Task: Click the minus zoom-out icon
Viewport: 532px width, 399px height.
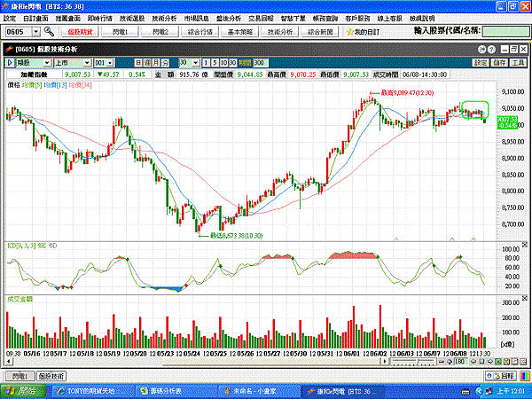Action: (x=441, y=362)
